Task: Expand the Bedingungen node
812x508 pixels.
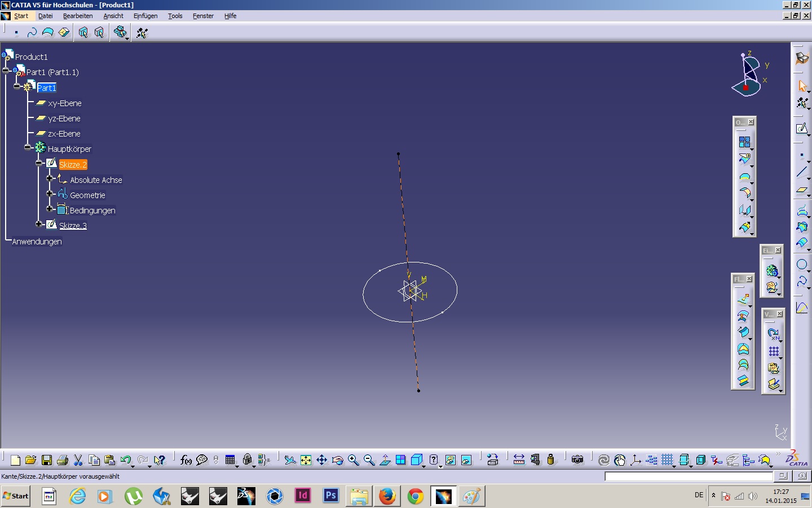Action: [x=50, y=209]
